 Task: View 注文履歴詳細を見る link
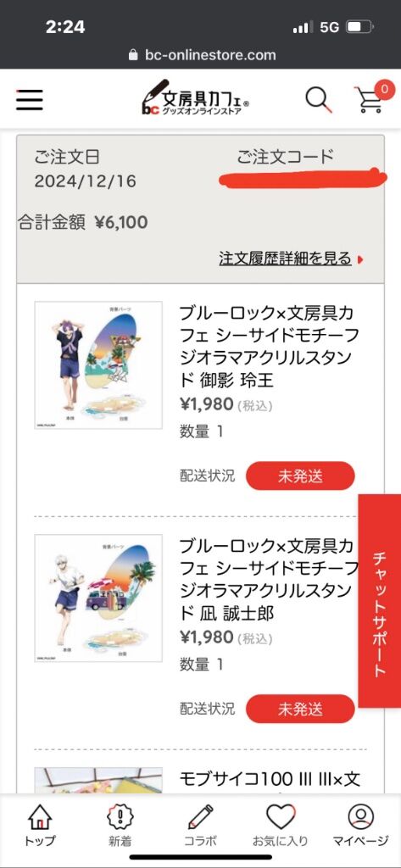click(285, 258)
